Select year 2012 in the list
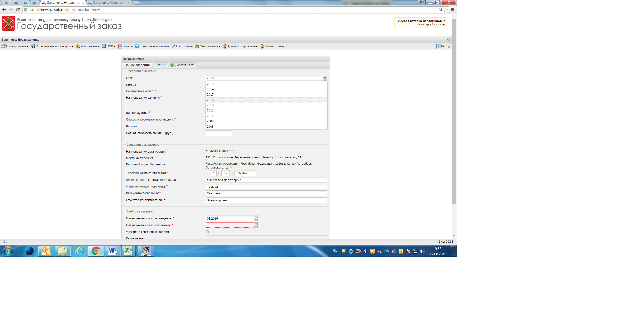The height and width of the screenshot is (327, 644). click(267, 116)
